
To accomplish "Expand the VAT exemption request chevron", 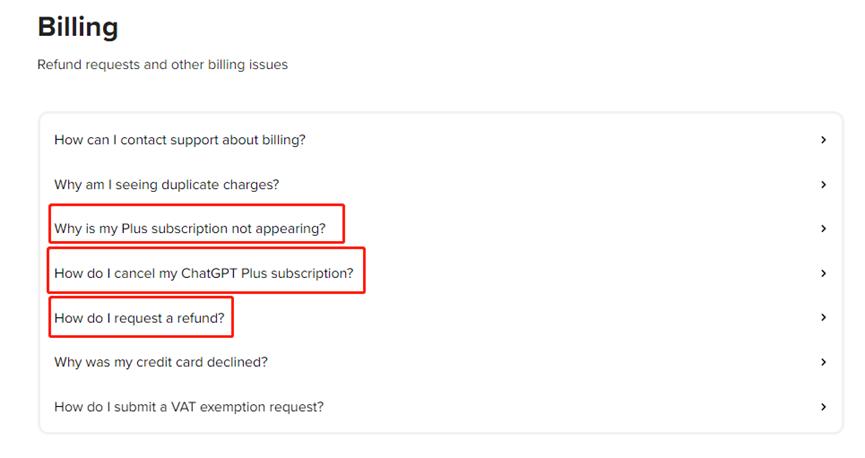I will pyautogui.click(x=823, y=407).
